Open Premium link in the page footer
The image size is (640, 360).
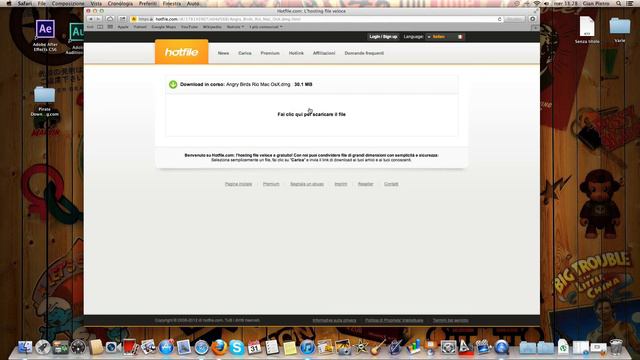point(271,184)
